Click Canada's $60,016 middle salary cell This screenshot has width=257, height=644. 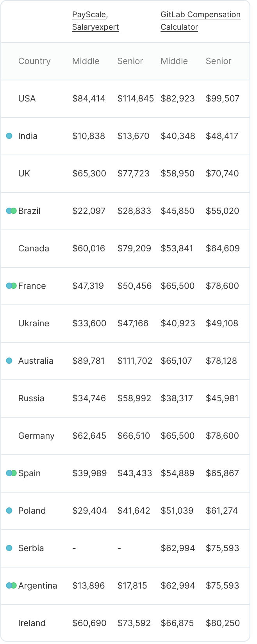[89, 248]
